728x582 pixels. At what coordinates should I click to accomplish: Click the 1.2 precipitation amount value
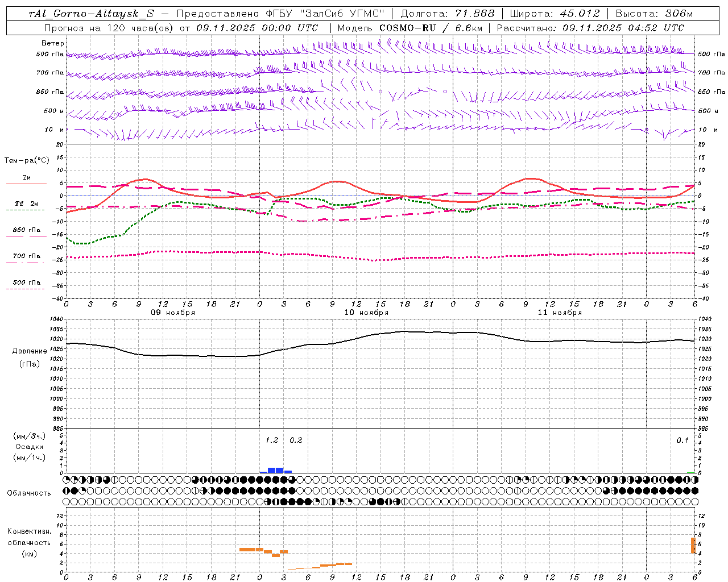point(272,440)
